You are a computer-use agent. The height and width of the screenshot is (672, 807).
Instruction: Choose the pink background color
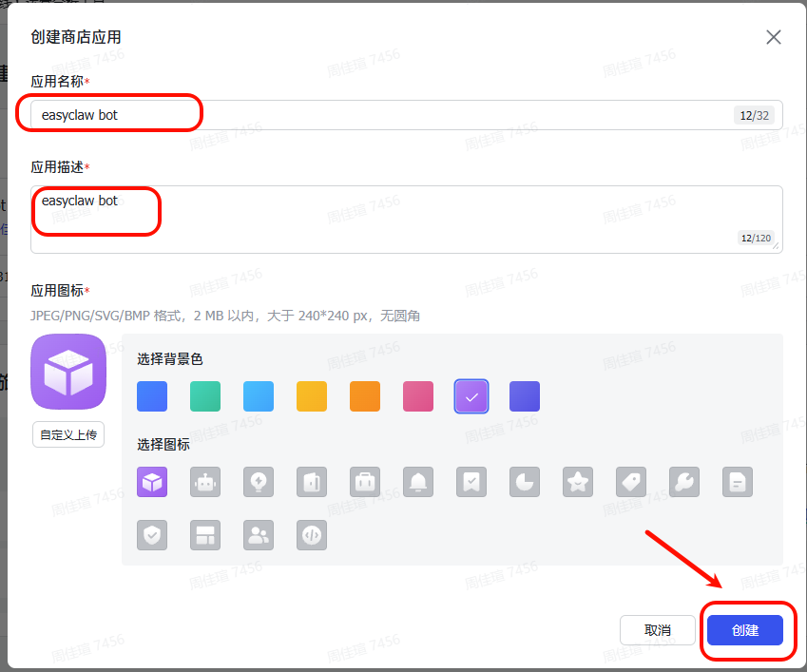[418, 396]
